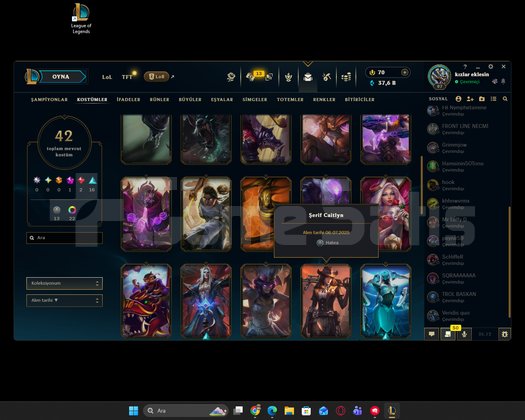Click the LoR pill button

coord(156,77)
